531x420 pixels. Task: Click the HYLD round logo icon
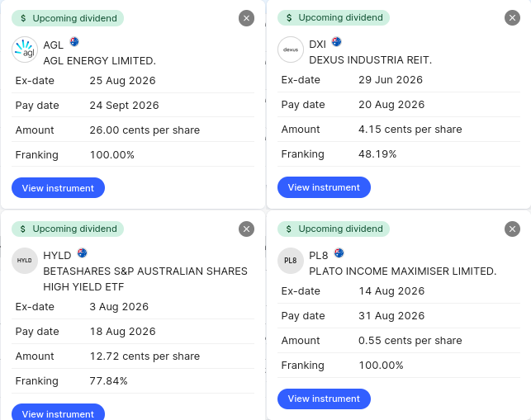[x=25, y=261]
